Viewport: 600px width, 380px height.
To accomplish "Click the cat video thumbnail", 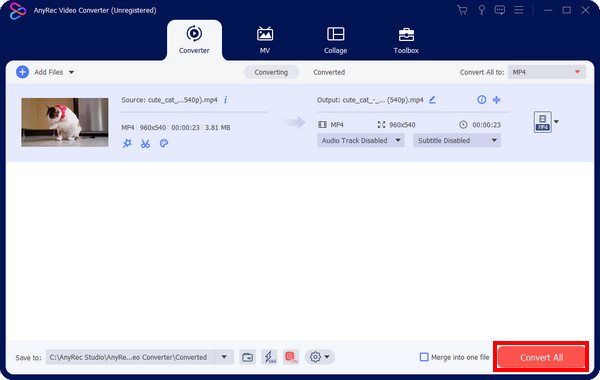I will click(x=65, y=122).
